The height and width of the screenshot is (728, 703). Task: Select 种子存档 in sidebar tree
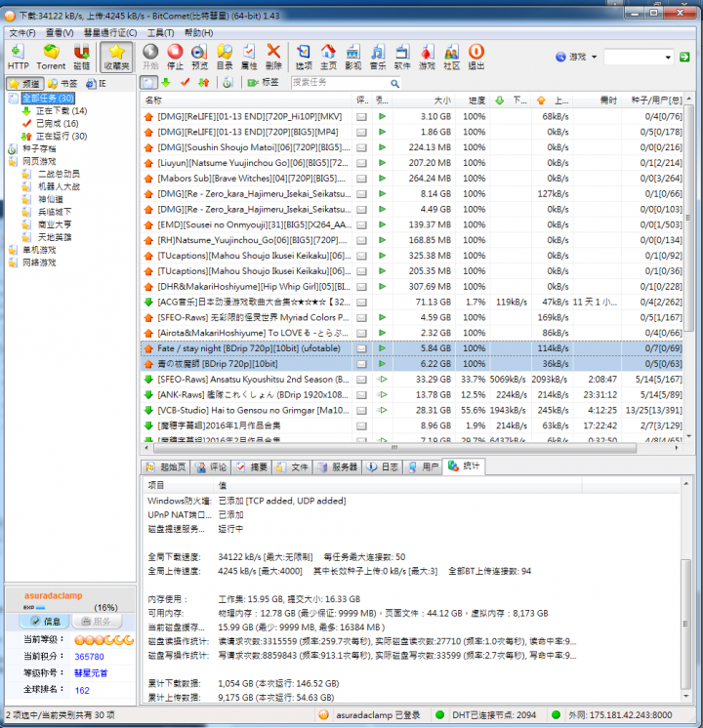pos(39,148)
